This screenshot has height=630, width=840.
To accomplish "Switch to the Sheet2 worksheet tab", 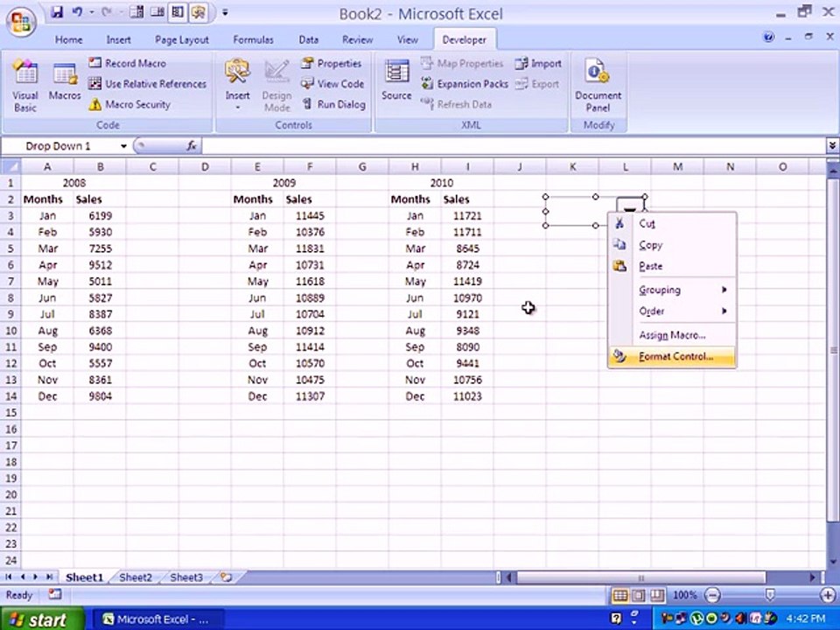I will coord(136,577).
